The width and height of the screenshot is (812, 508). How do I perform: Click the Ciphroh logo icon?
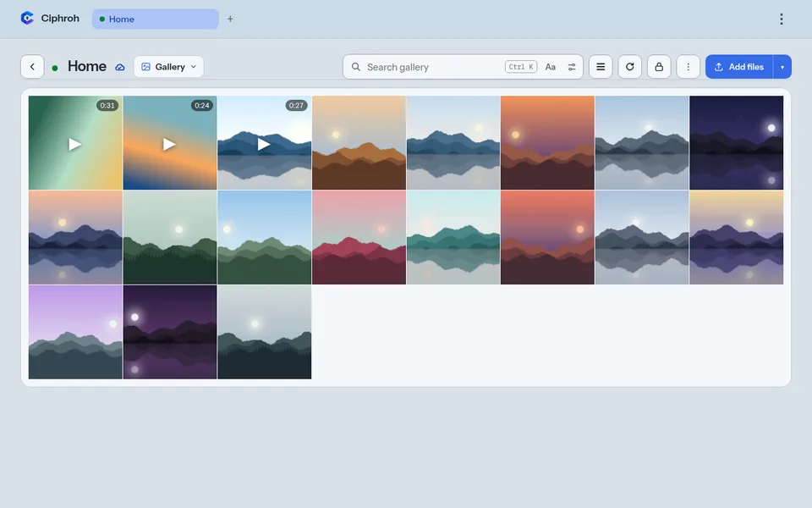[x=27, y=18]
